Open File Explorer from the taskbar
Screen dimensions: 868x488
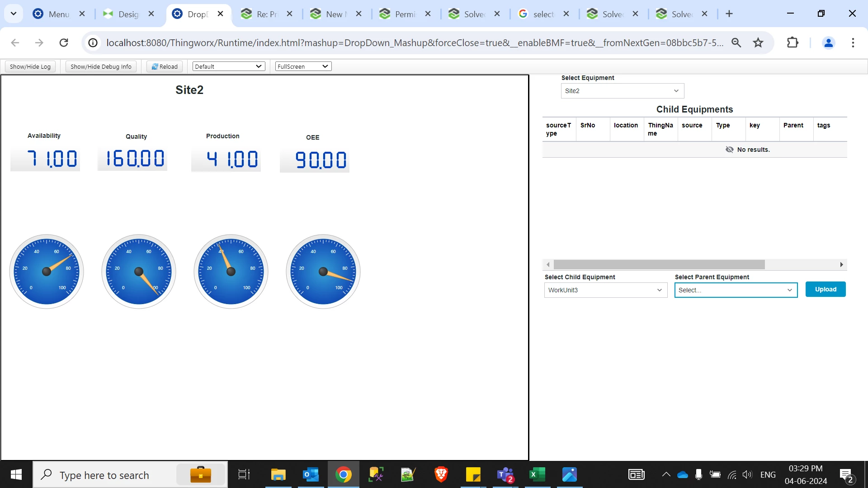(x=278, y=474)
